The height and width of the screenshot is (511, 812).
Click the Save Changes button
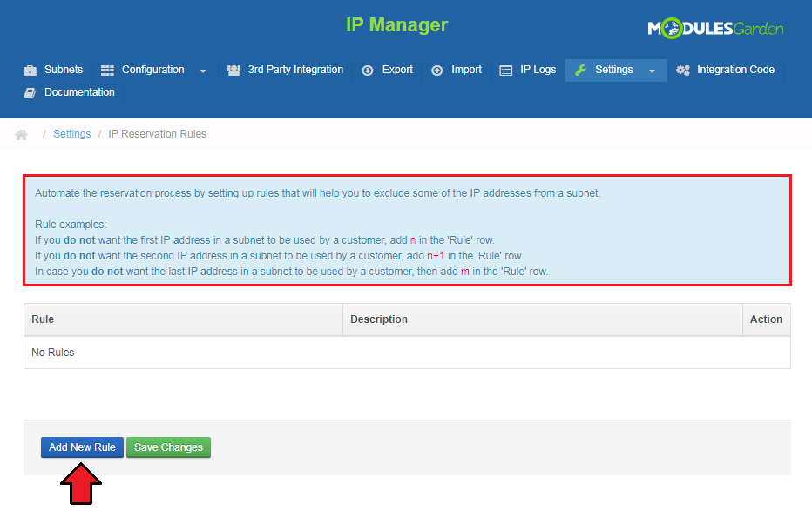[168, 447]
